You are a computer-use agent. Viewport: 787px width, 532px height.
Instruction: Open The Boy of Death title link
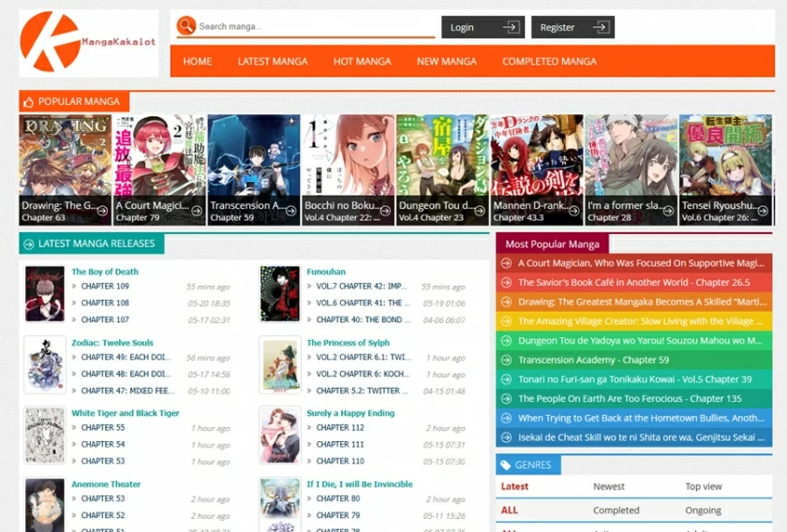[x=105, y=272]
